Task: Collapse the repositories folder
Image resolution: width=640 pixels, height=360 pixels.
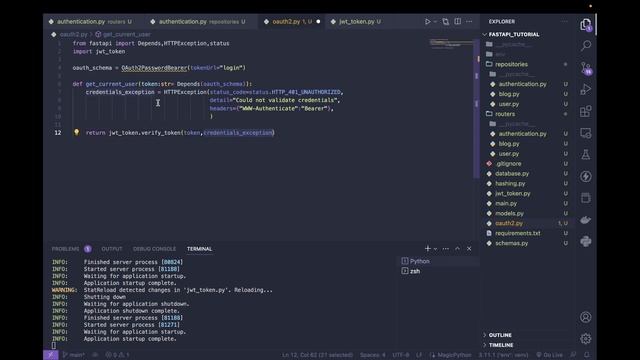Action: click(x=511, y=64)
